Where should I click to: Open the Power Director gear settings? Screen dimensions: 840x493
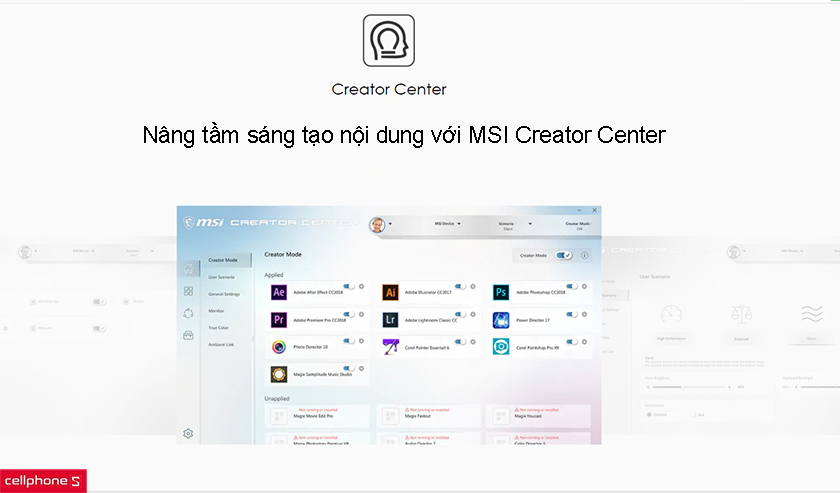tap(584, 314)
